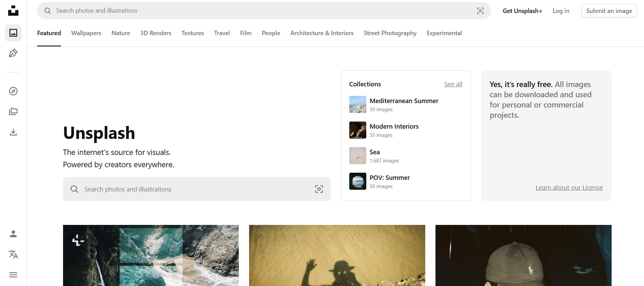Open the Sea collection title
This screenshot has height=286, width=644.
tap(374, 152)
